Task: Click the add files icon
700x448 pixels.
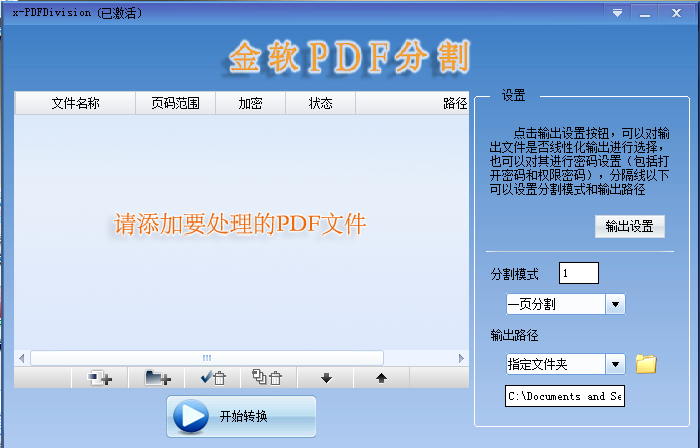Action: click(x=100, y=378)
